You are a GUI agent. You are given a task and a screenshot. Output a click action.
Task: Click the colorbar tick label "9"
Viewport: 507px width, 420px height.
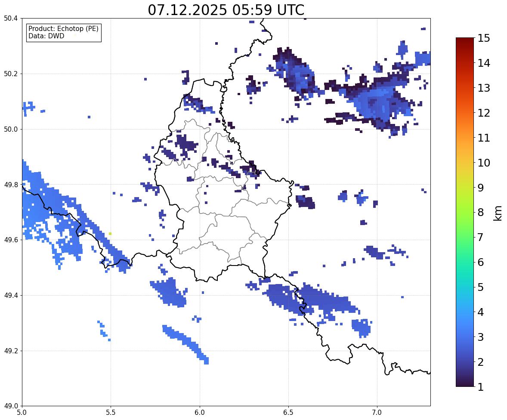pos(481,188)
